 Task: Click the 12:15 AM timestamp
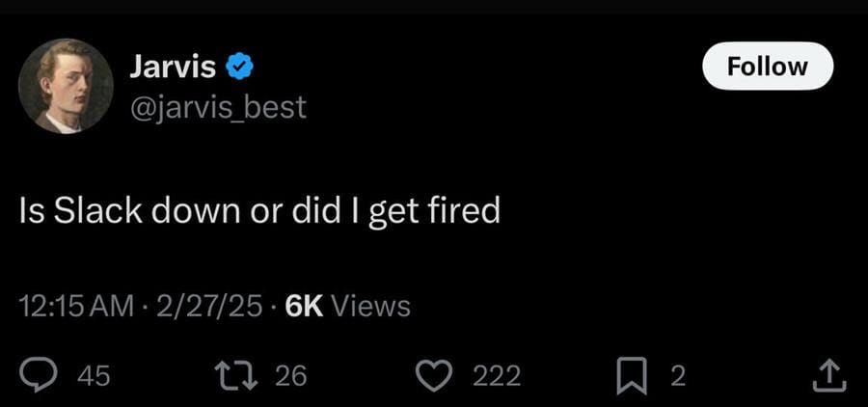[76, 307]
